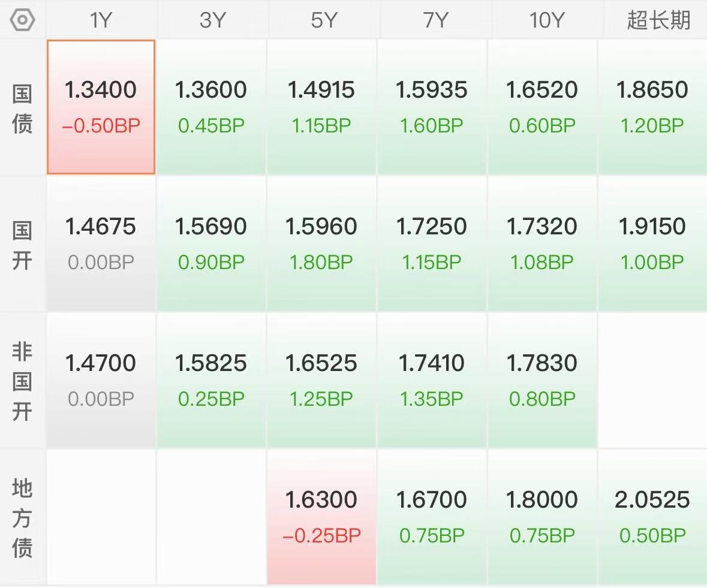The height and width of the screenshot is (588, 707).
Task: Click the 国债 超长期 1.8650 cell
Action: click(652, 107)
